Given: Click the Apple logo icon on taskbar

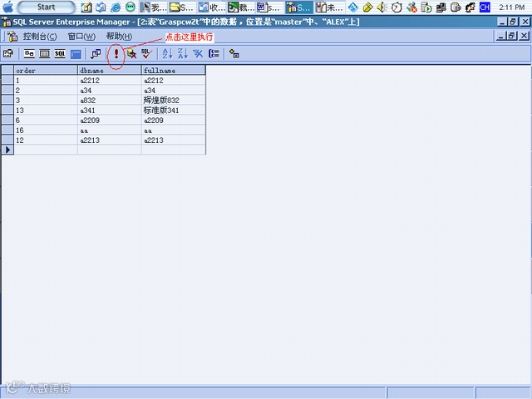Looking at the screenshot, I should [x=7, y=7].
